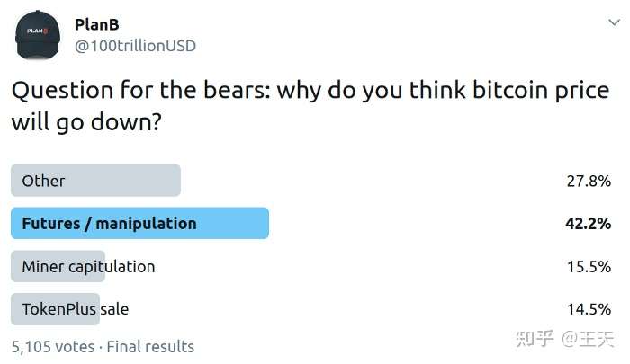Click the 27.8% result figure

pos(589,181)
